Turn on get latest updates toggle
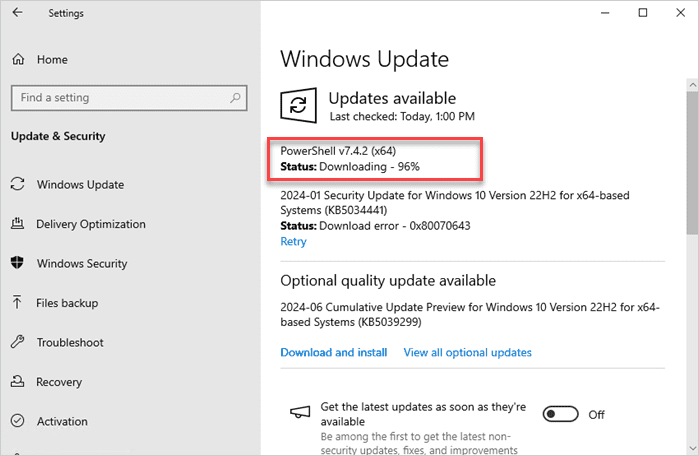The width and height of the screenshot is (699, 456). pos(560,414)
